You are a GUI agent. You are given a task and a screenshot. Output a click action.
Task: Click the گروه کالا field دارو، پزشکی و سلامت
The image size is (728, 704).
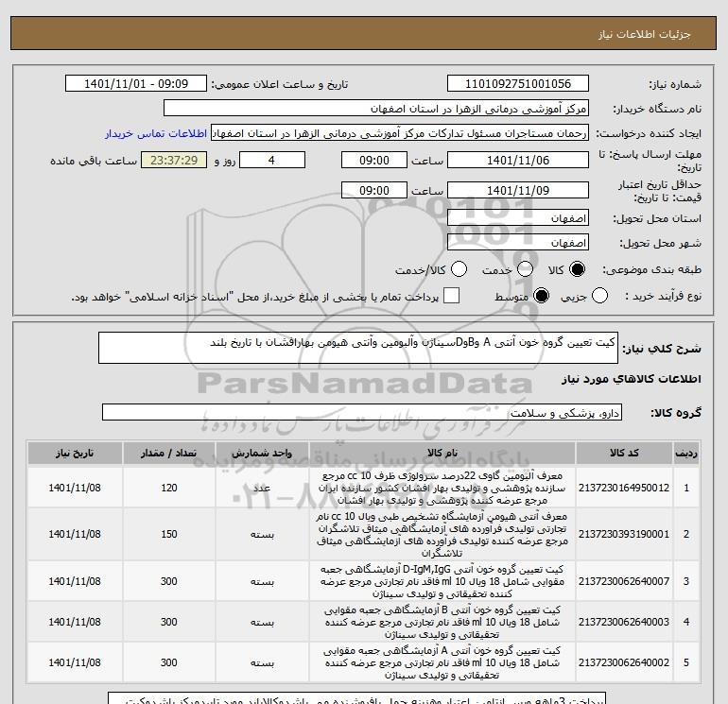pyautogui.click(x=362, y=412)
